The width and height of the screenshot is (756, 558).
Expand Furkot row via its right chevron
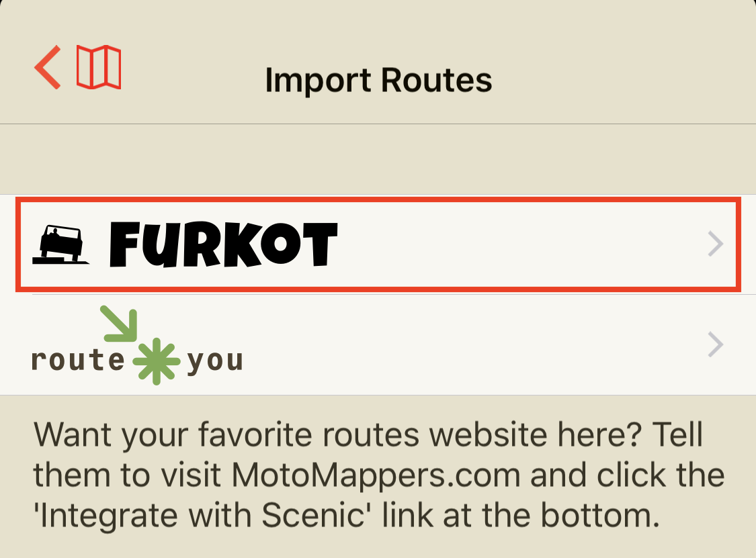pos(716,244)
